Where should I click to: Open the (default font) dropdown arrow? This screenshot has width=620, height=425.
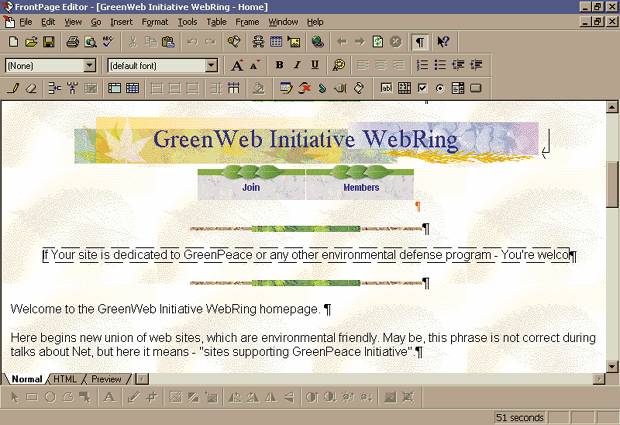(x=212, y=66)
